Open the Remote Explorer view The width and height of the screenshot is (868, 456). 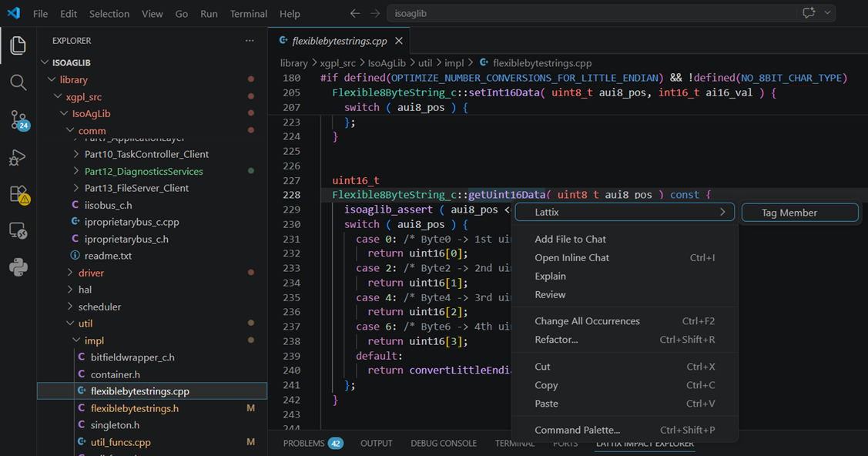click(18, 231)
